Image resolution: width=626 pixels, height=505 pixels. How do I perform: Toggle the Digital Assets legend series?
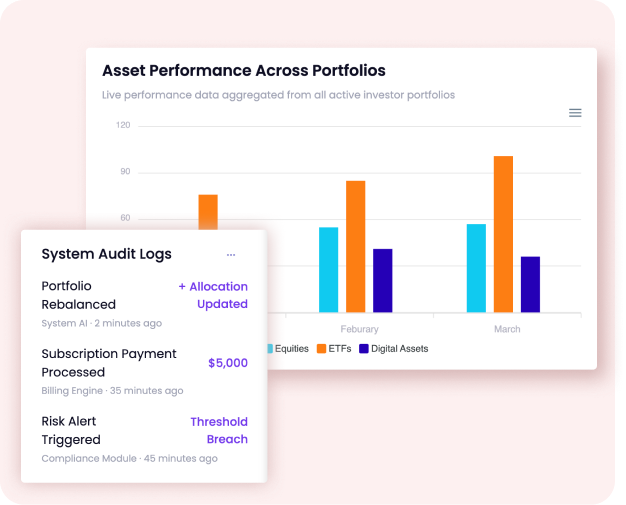coord(400,349)
